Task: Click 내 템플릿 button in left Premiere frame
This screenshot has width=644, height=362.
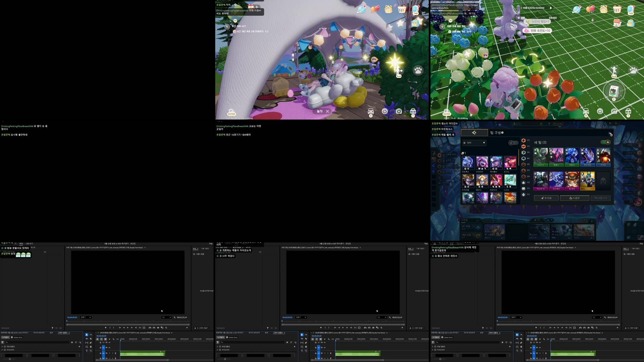Action: point(5,337)
